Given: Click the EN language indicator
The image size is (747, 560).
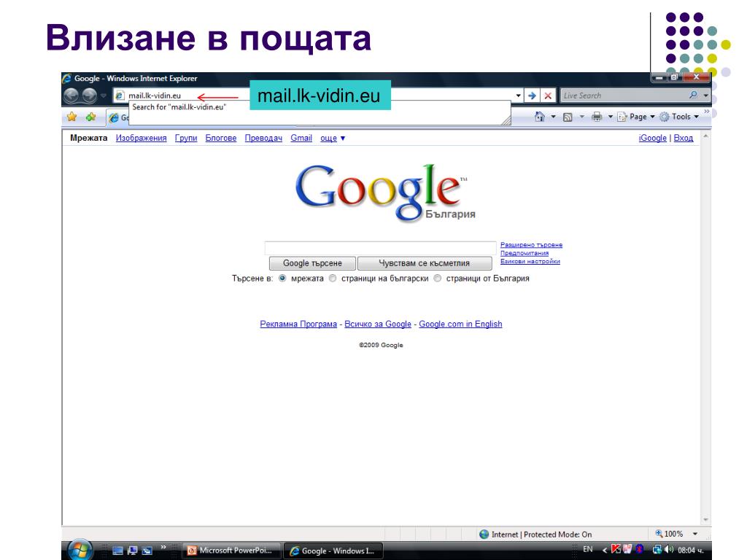Looking at the screenshot, I should 588,550.
